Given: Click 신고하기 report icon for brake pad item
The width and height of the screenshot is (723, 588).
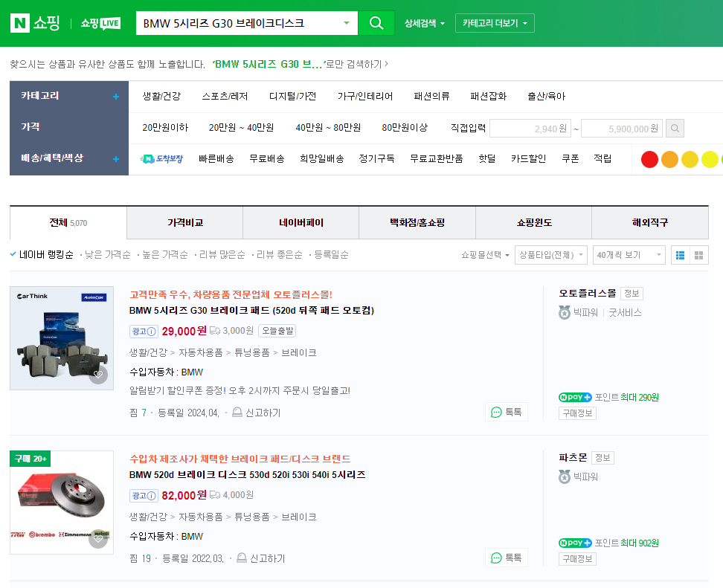Looking at the screenshot, I should click(x=237, y=412).
